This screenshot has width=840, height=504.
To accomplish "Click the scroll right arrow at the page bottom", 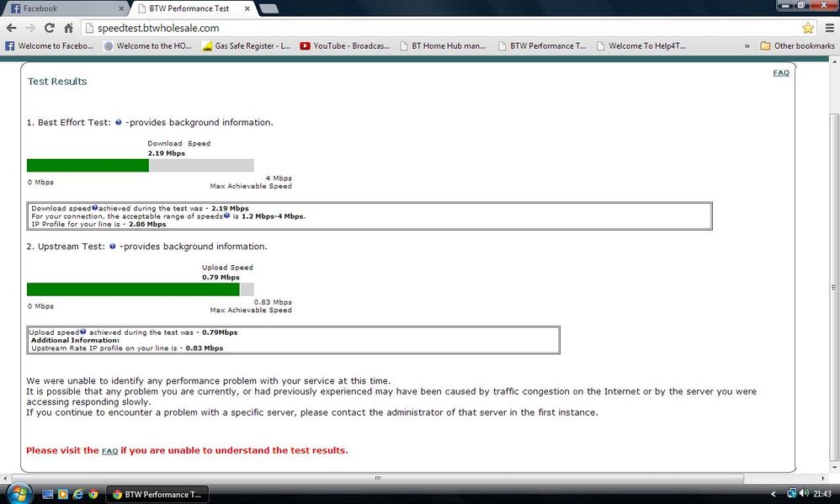I will point(823,478).
